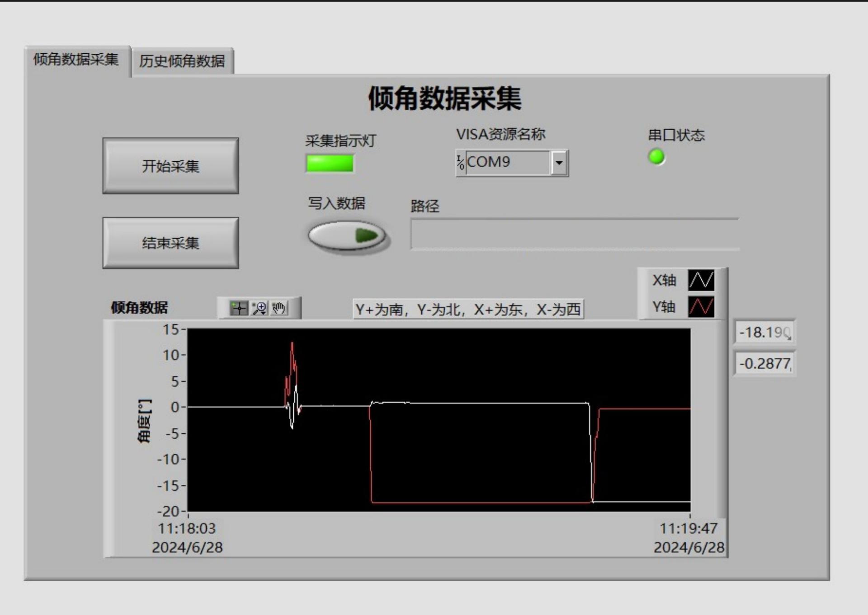Open the VISA资源名称 dropdown arrow
868x615 pixels.
tap(559, 163)
